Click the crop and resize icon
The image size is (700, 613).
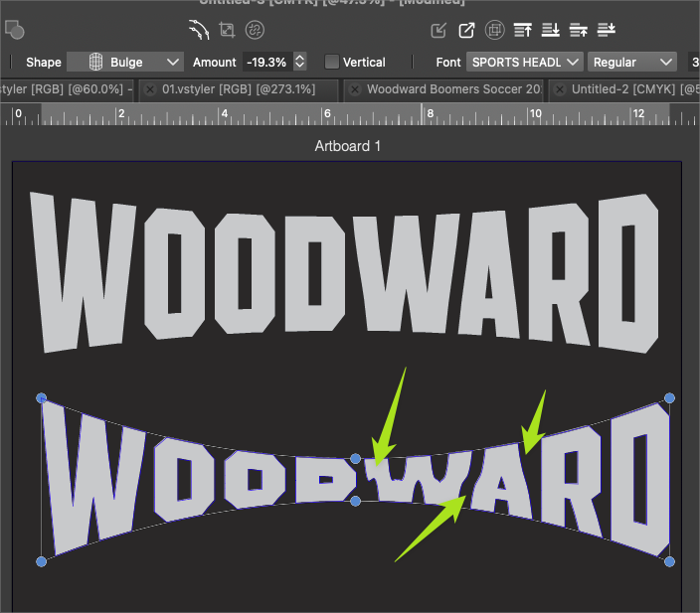[228, 30]
